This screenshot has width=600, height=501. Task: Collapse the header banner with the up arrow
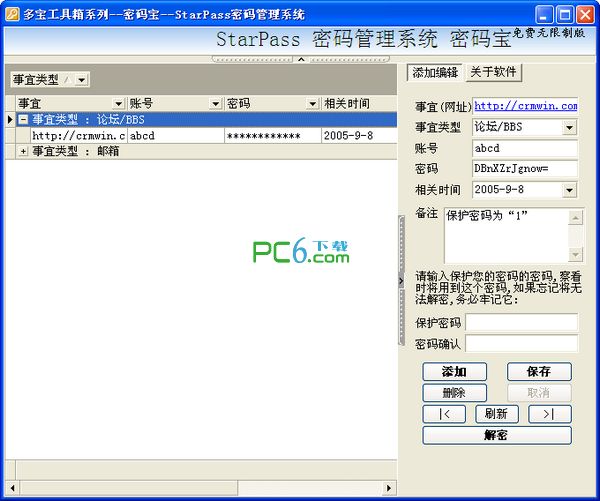(301, 59)
